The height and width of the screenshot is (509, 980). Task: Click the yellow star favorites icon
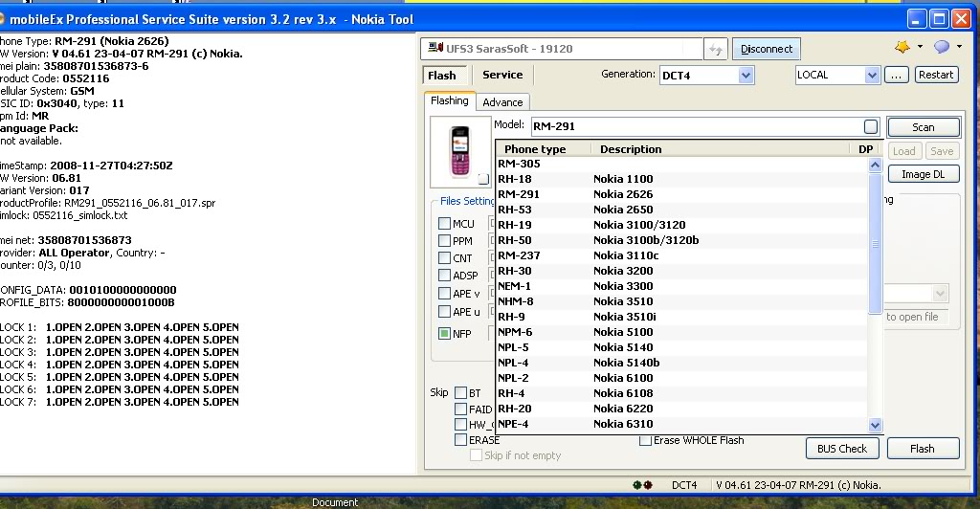(x=902, y=47)
